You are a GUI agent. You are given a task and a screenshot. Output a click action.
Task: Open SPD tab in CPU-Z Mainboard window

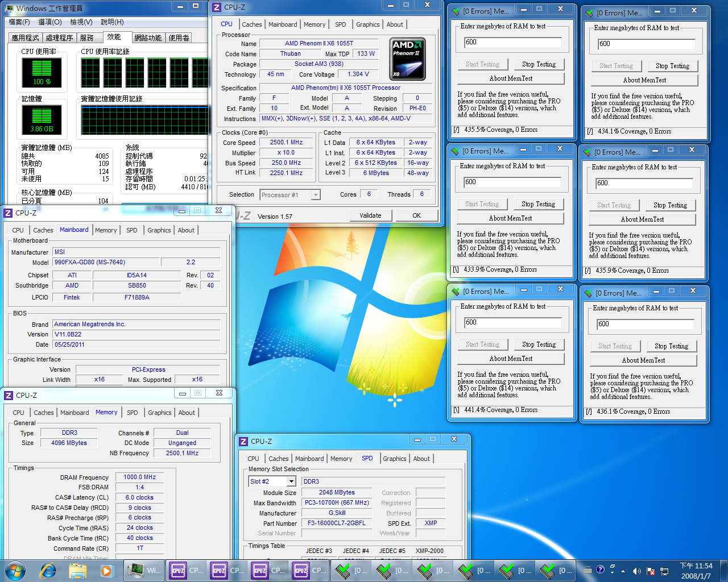tap(132, 230)
